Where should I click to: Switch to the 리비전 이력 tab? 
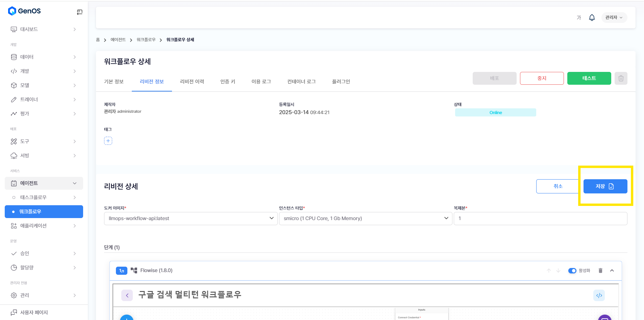pos(192,81)
